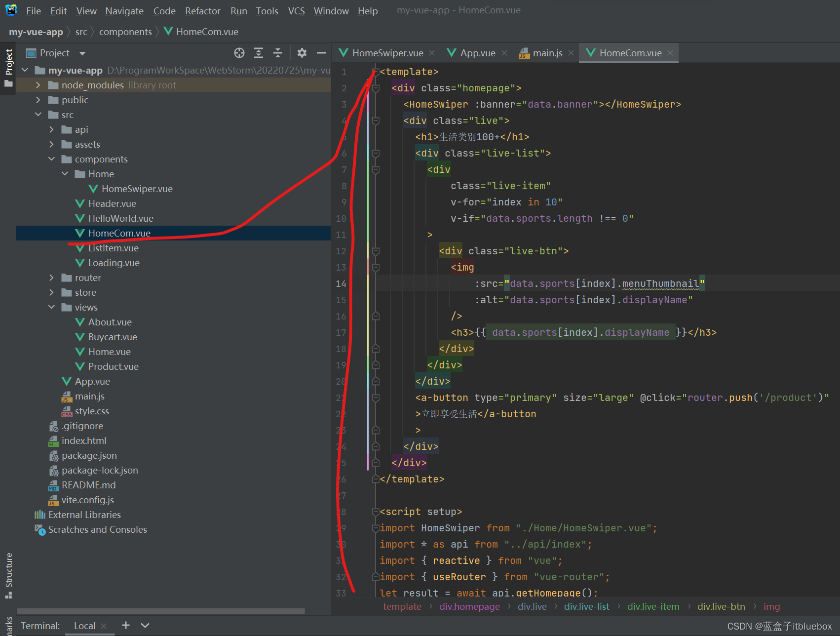Open the VCS menu
840x636 pixels.
pyautogui.click(x=297, y=11)
